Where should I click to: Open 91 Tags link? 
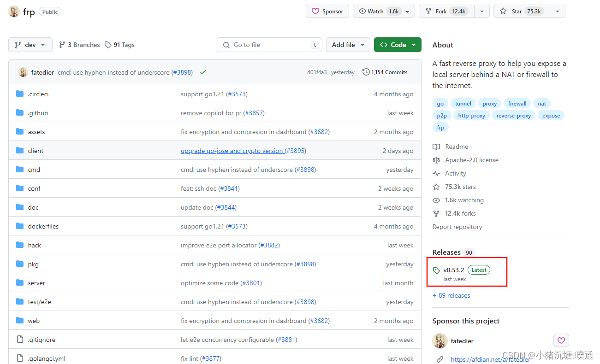point(119,45)
